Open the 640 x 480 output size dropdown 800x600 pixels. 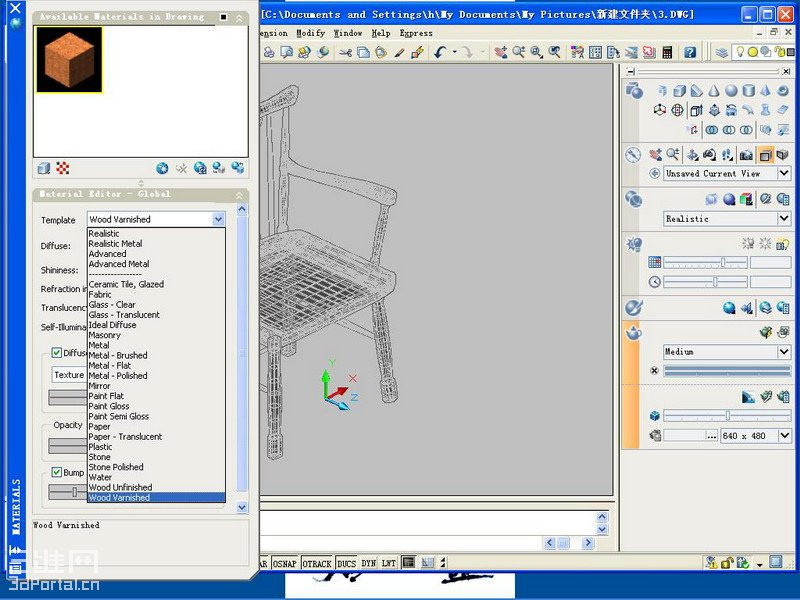784,436
